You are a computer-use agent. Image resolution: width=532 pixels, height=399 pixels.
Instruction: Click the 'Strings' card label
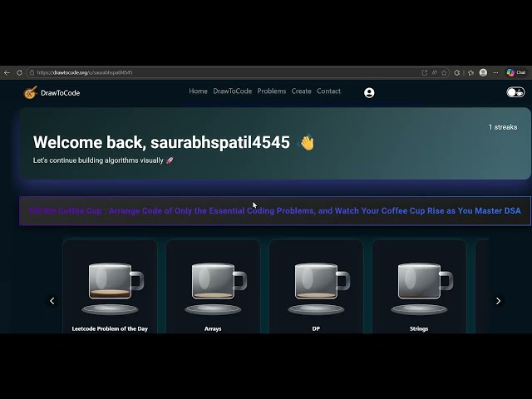point(419,329)
